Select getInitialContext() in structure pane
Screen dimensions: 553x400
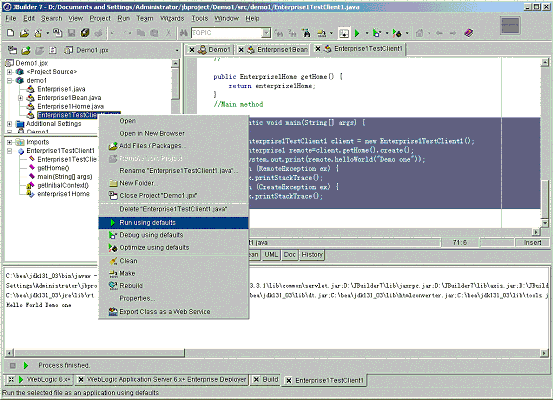(x=63, y=186)
